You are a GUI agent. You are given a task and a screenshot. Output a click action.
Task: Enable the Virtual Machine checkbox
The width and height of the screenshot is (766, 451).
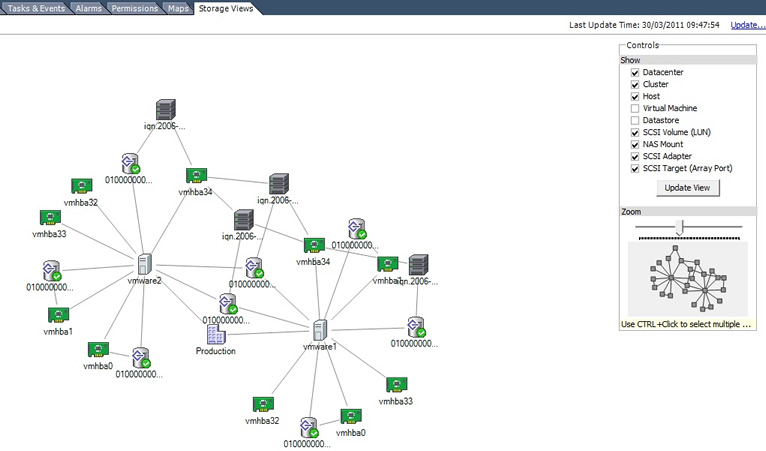[635, 108]
